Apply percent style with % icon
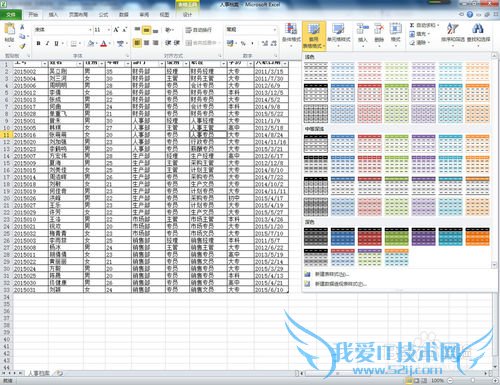Viewport: 500px width, 385px height. click(x=243, y=43)
